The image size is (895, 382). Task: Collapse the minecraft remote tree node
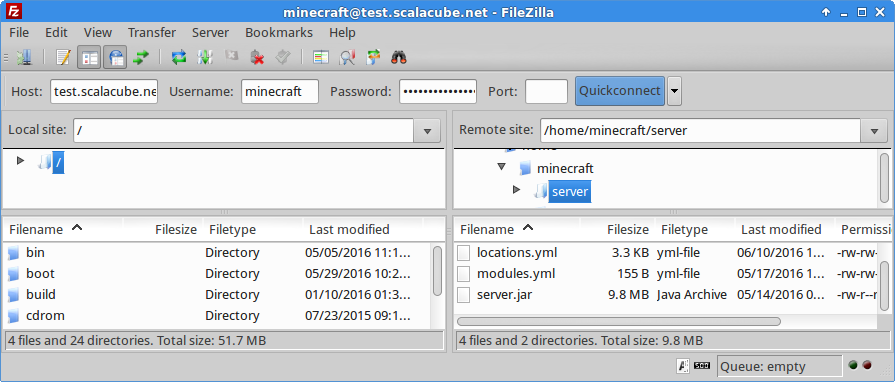pos(502,167)
